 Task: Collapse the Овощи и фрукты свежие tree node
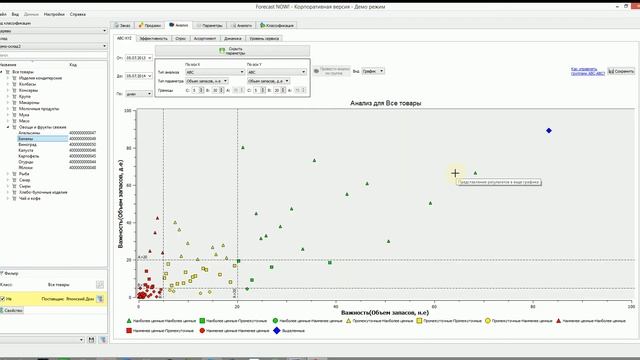(8, 127)
